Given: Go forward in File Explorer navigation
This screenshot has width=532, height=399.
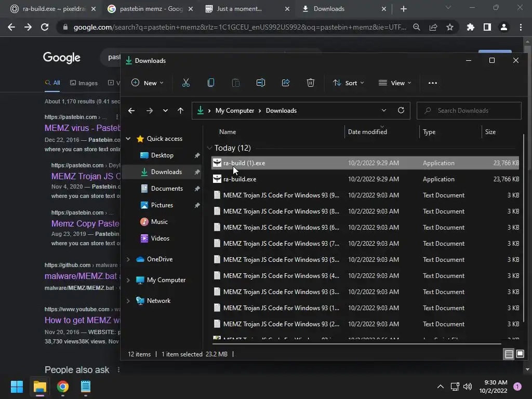Looking at the screenshot, I should tap(149, 111).
